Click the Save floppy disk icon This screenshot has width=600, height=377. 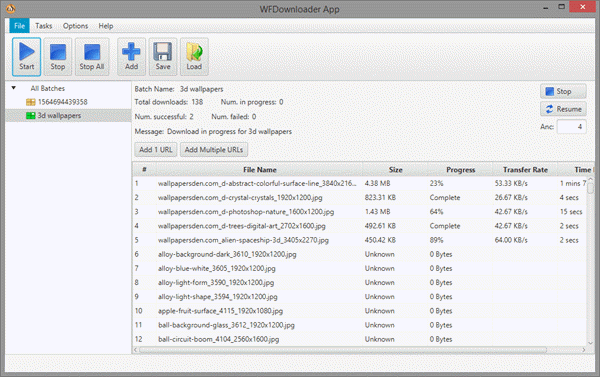(163, 52)
